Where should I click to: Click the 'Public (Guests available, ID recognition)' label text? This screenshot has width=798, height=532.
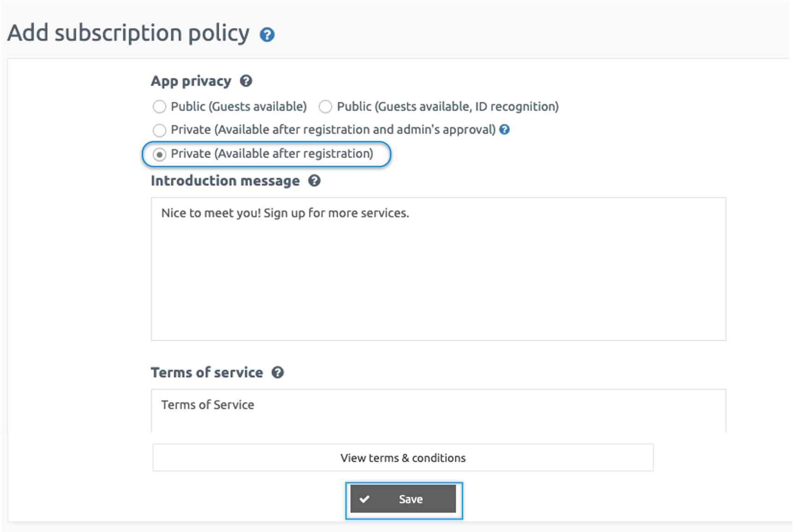point(448,107)
